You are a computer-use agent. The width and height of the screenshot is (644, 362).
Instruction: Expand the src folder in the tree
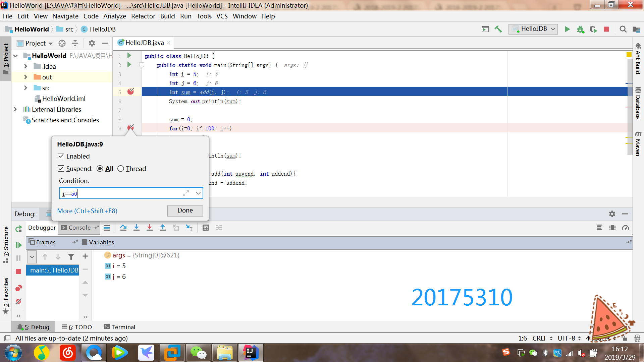(26, 88)
